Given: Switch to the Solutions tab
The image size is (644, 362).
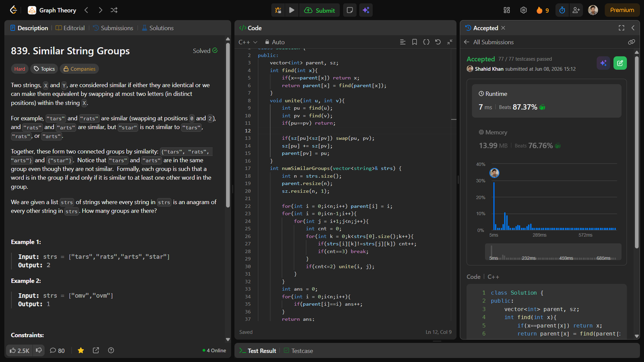Looking at the screenshot, I should pos(157,28).
